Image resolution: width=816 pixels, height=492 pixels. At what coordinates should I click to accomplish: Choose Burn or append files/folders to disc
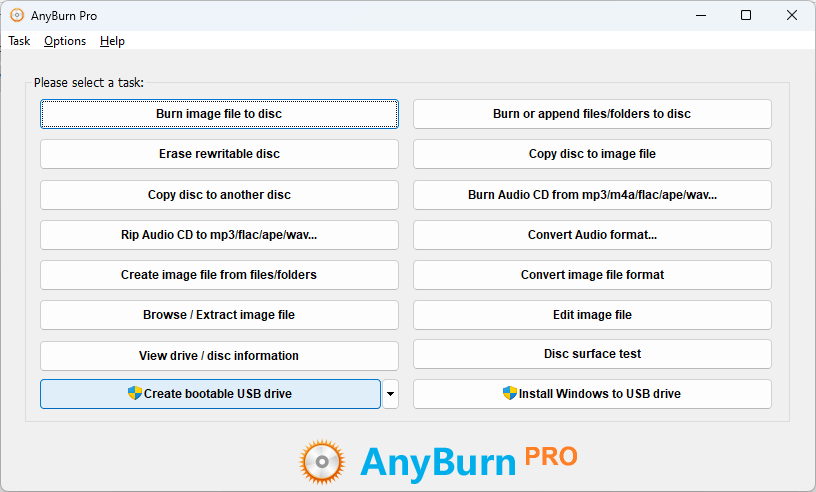point(592,114)
